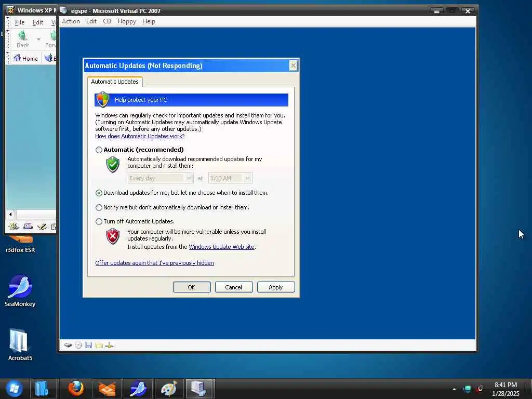Click the Windows security shield in Help protect banner
This screenshot has height=399, width=532.
point(103,100)
